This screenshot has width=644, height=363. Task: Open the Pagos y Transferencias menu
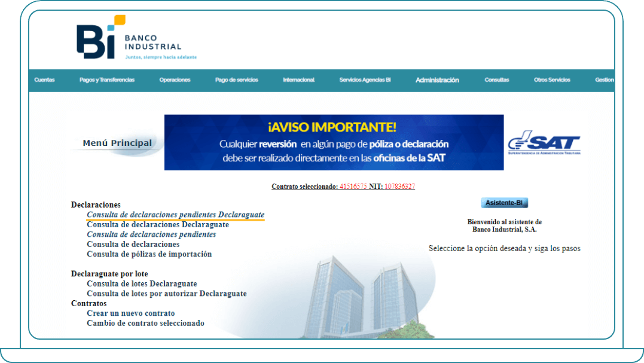tap(107, 80)
